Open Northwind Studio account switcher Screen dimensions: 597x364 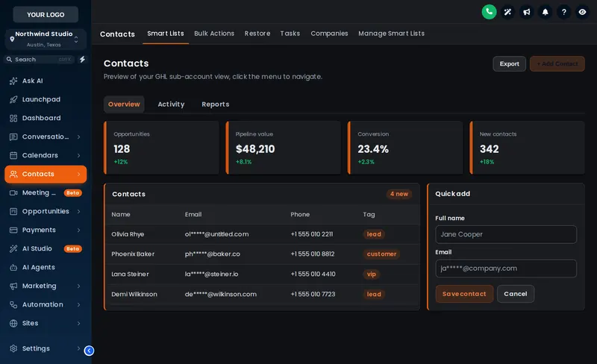click(x=46, y=40)
